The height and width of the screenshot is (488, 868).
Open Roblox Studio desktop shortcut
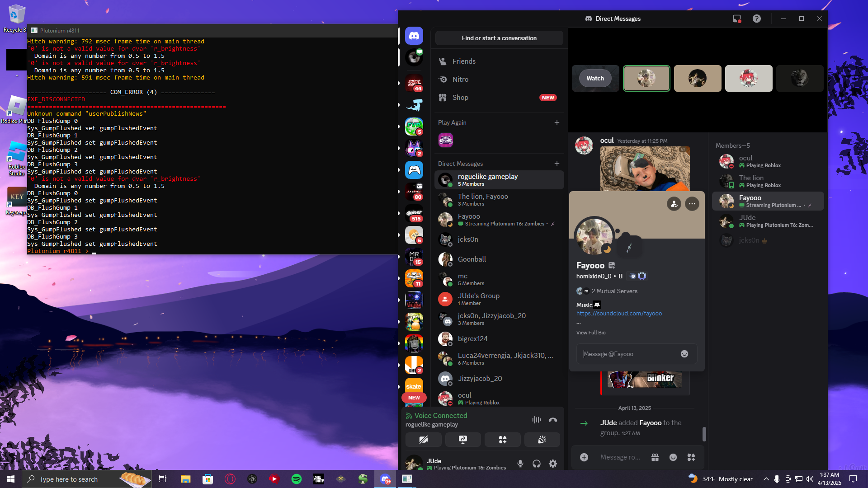click(x=16, y=158)
